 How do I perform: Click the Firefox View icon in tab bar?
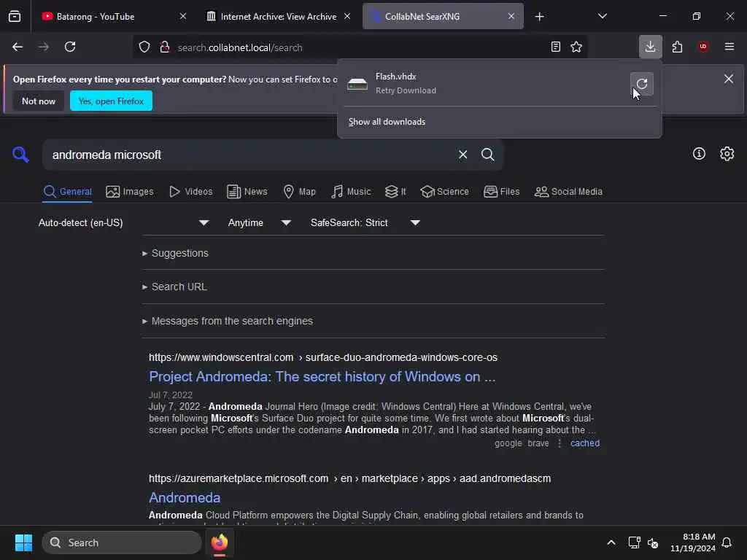coord(15,17)
